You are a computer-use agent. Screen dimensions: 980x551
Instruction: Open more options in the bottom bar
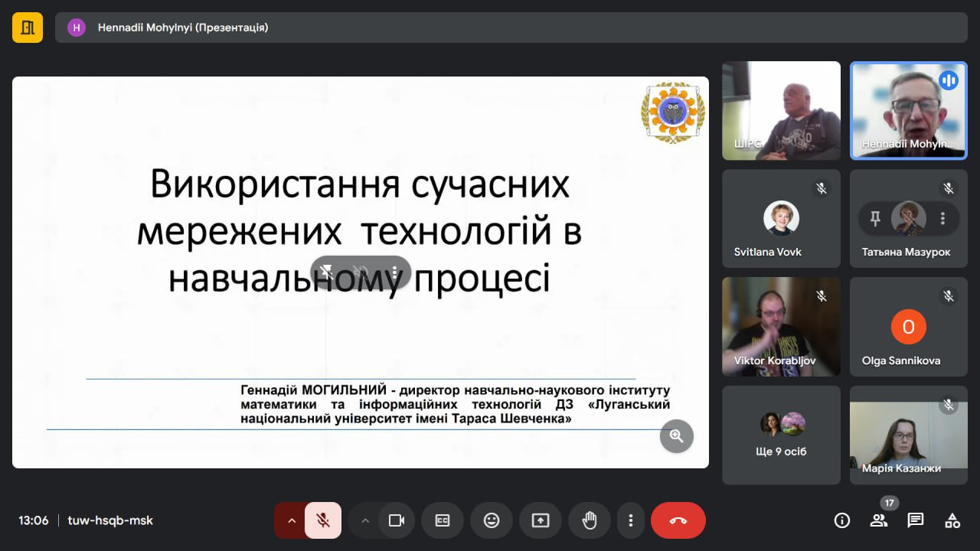631,520
